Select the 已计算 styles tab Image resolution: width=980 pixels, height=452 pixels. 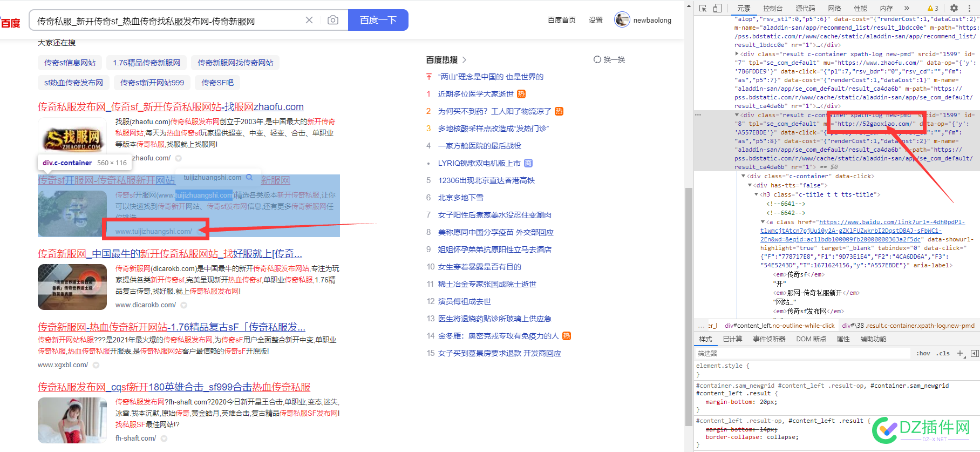coord(732,339)
